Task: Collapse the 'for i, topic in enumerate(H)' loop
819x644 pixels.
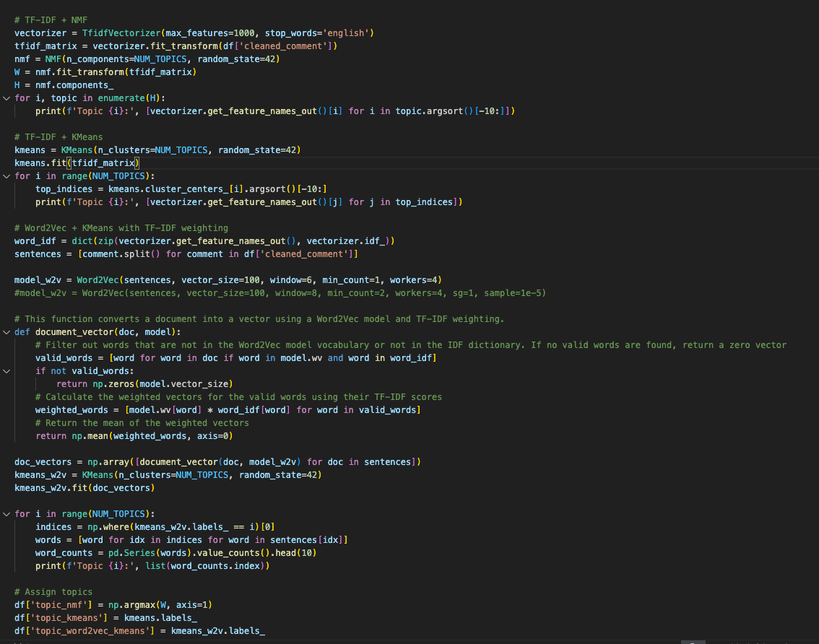Action: 6,98
